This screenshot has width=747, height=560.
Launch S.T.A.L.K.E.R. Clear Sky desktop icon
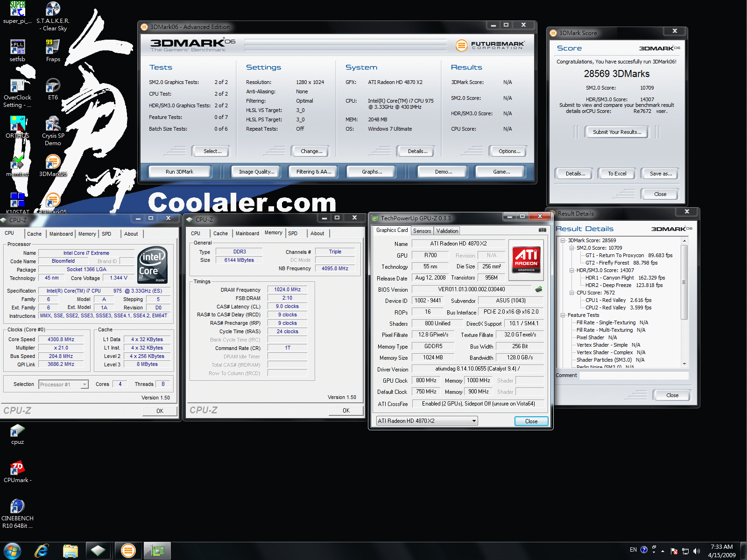(x=53, y=16)
